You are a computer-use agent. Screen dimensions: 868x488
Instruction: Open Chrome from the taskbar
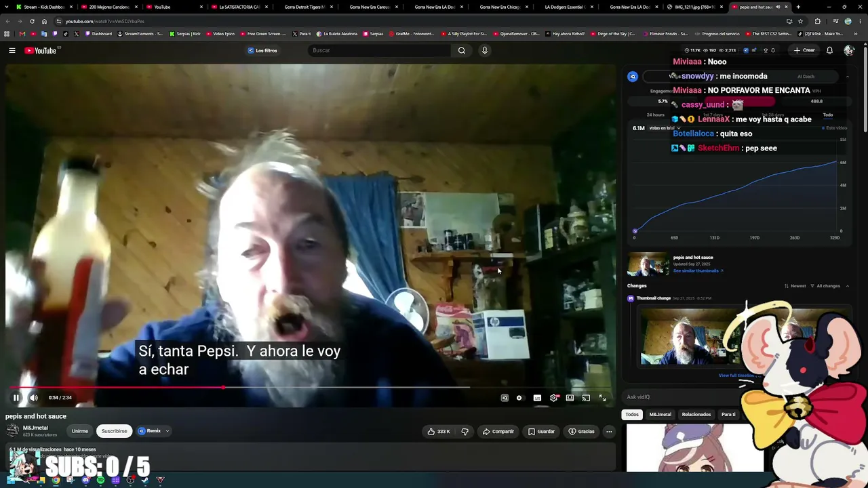pos(56,481)
